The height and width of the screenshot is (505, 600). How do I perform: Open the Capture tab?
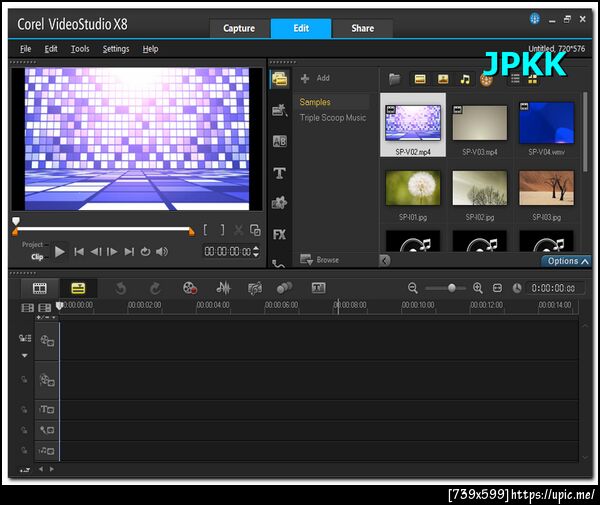(239, 28)
